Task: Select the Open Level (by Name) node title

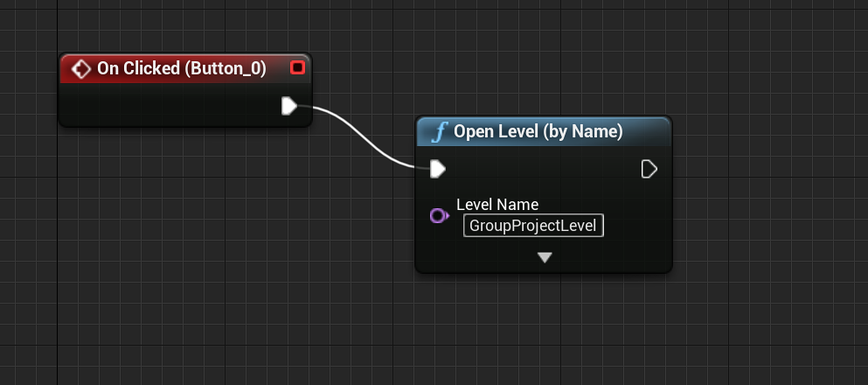Action: pyautogui.click(x=538, y=132)
